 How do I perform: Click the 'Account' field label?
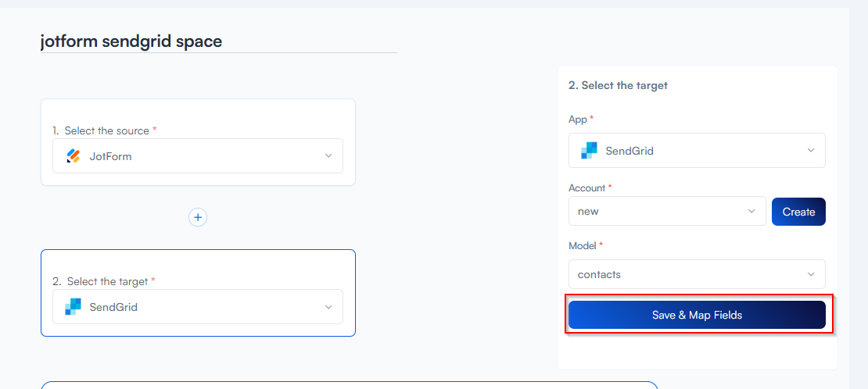pyautogui.click(x=586, y=187)
